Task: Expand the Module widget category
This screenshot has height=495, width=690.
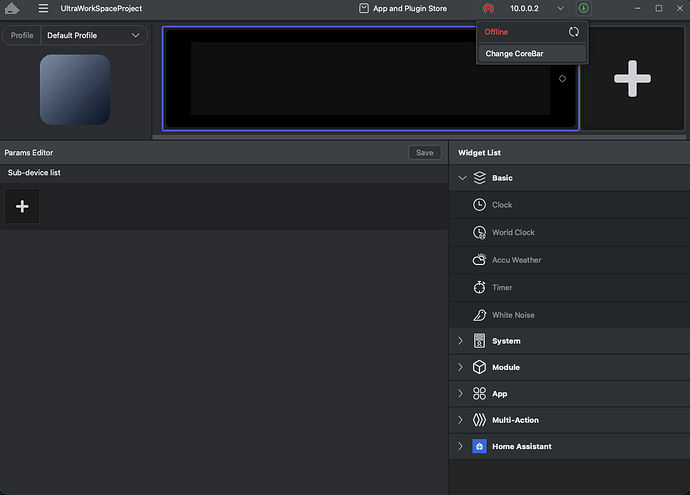Action: tap(460, 367)
